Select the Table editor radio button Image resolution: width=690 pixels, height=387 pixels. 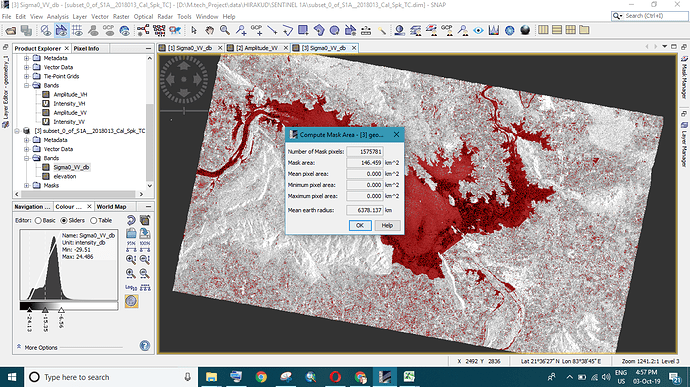pos(93,220)
